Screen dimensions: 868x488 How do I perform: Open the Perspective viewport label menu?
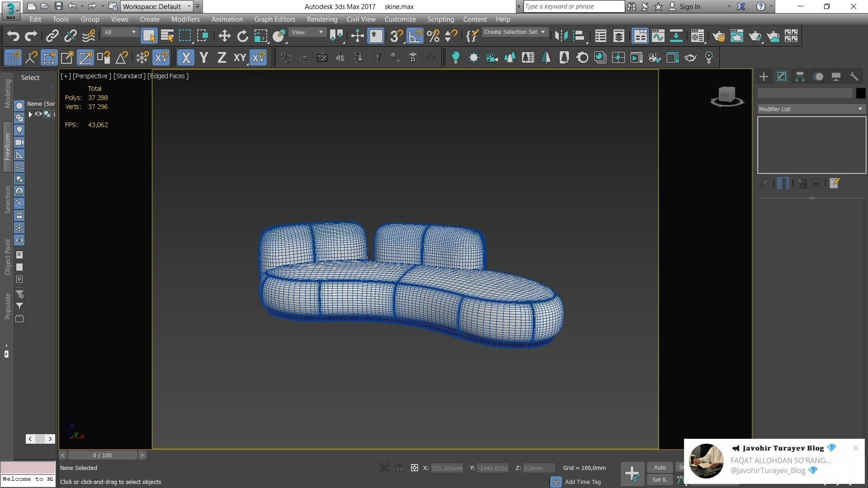(92, 76)
